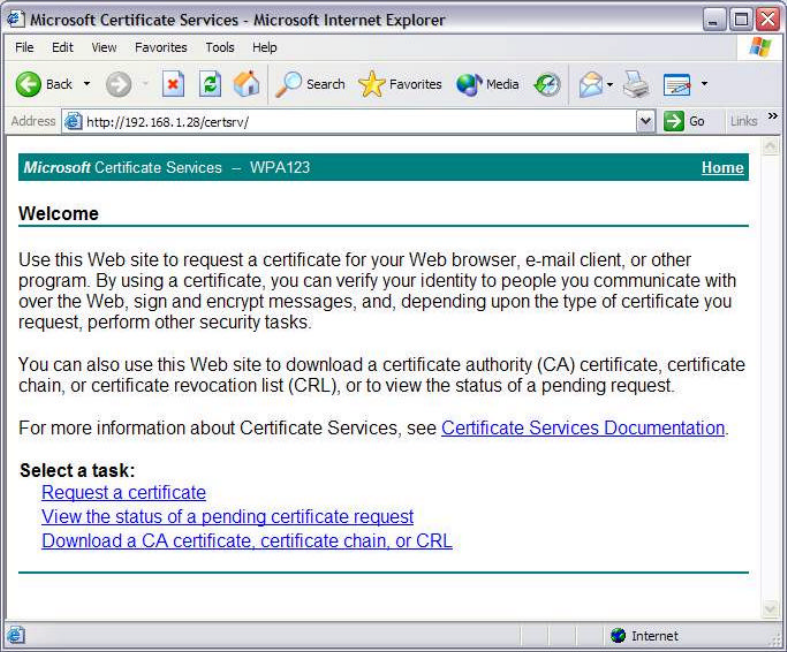Click the Welcome heading text
Image resolution: width=787 pixels, height=652 pixels.
coord(58,213)
